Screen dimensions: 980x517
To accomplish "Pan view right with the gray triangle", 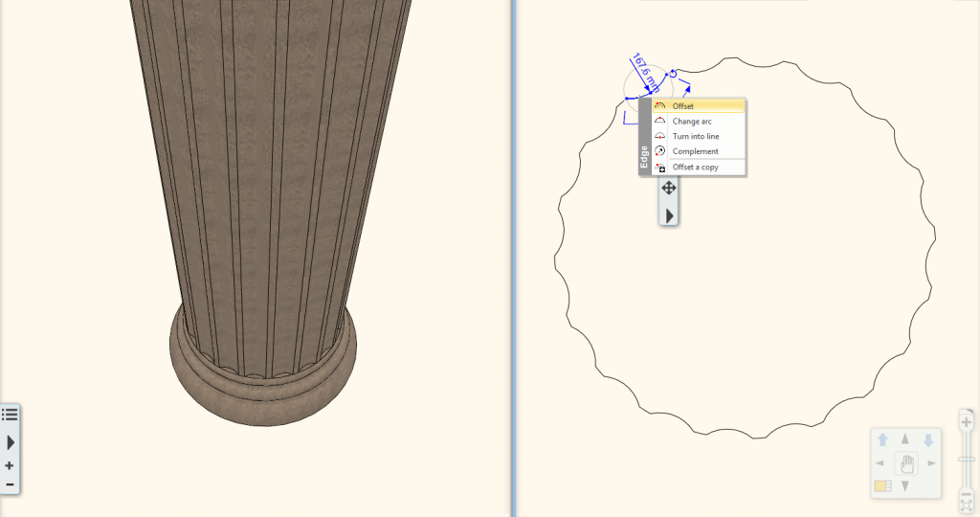I will 931,463.
